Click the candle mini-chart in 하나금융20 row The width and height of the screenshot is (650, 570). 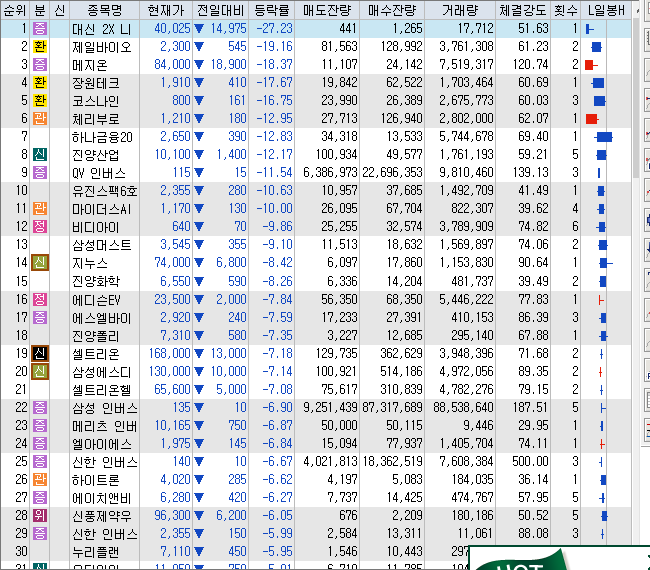pos(604,137)
